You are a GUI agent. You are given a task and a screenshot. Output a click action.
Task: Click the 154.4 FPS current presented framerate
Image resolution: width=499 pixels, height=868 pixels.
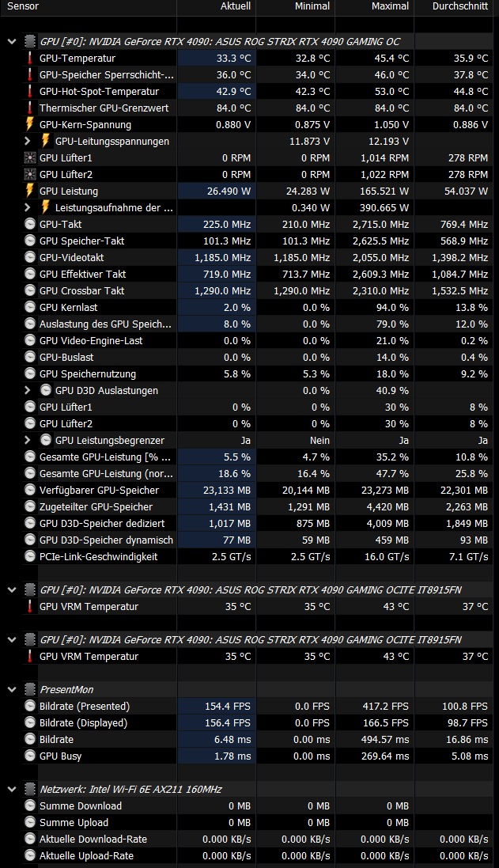228,706
